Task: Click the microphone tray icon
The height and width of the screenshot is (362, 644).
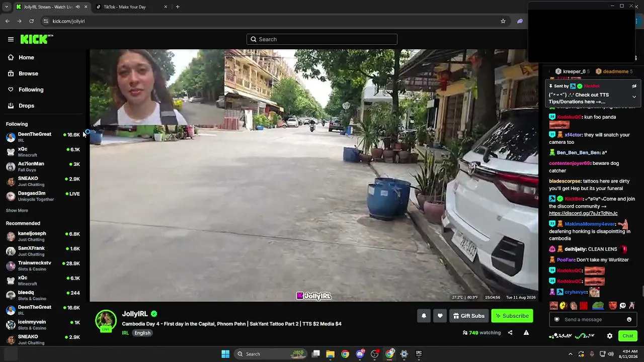Action: (x=592, y=354)
